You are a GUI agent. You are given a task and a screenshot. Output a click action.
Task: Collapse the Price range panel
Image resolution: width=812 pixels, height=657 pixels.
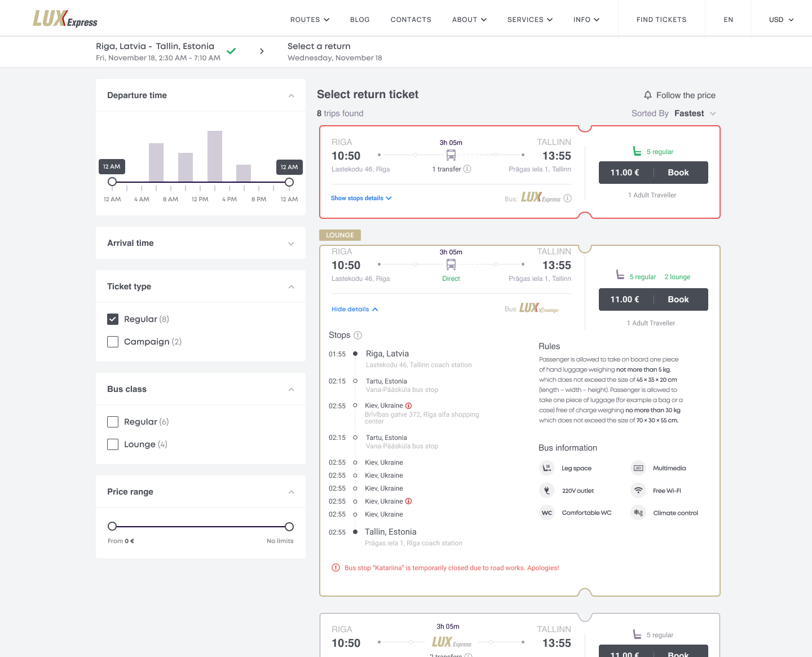tap(291, 492)
